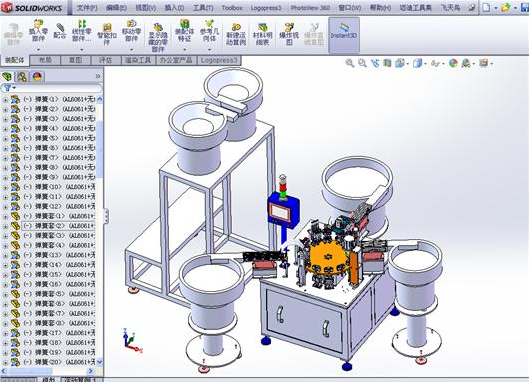Open the ConfigurationManager tab icon
Image resolution: width=530 pixels, height=382 pixels.
22,77
